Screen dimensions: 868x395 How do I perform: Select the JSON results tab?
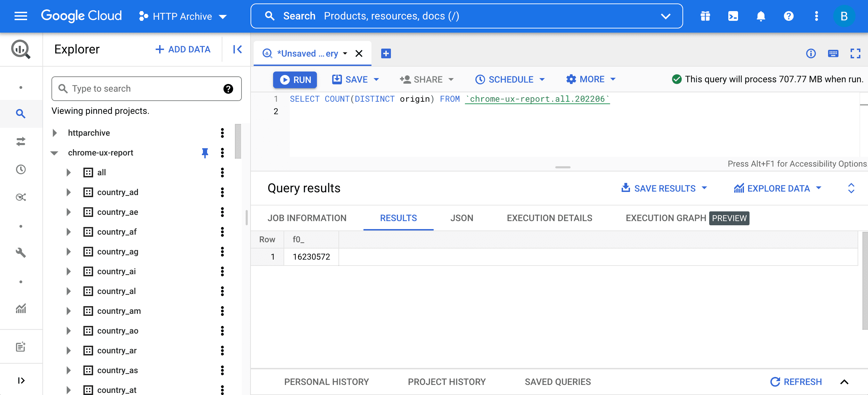[x=462, y=217]
